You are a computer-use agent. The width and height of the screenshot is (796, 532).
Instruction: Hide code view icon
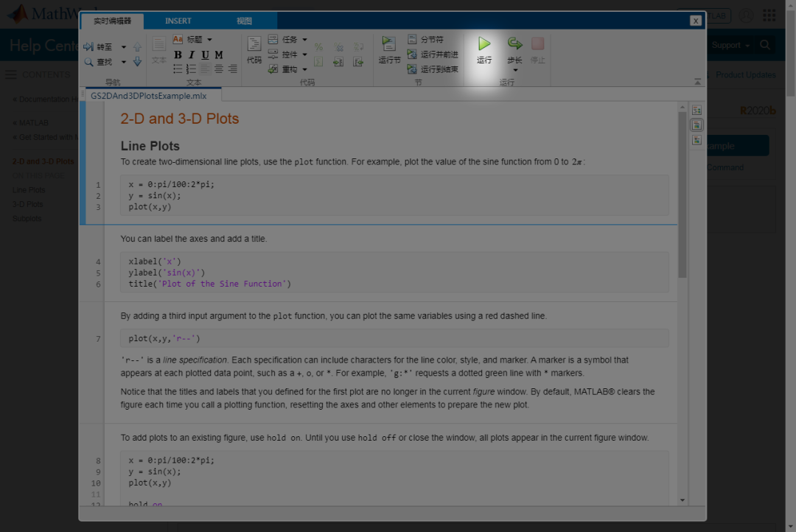tap(697, 139)
